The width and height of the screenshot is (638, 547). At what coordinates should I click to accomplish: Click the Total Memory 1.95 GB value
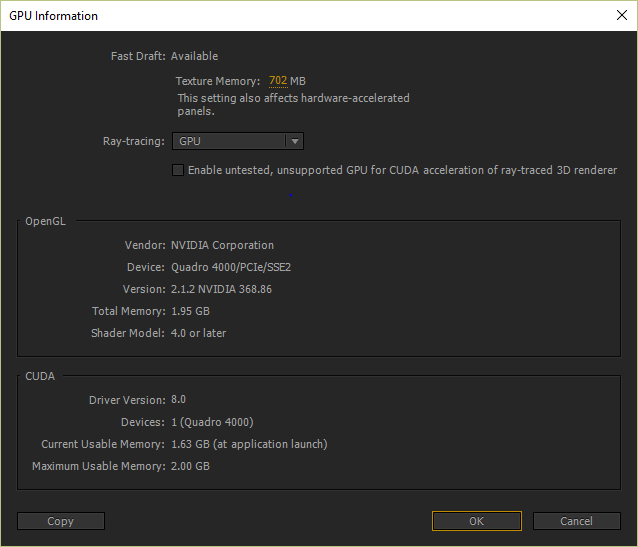(x=190, y=311)
